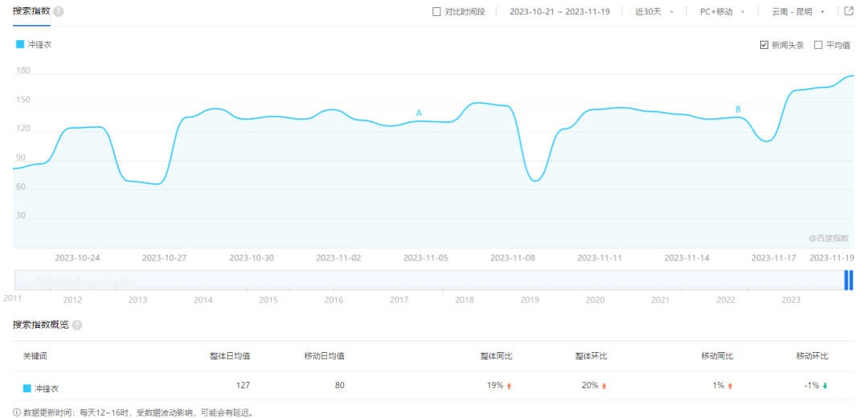Click help icon beside 搜索指数概览
868x418 pixels.
click(77, 325)
